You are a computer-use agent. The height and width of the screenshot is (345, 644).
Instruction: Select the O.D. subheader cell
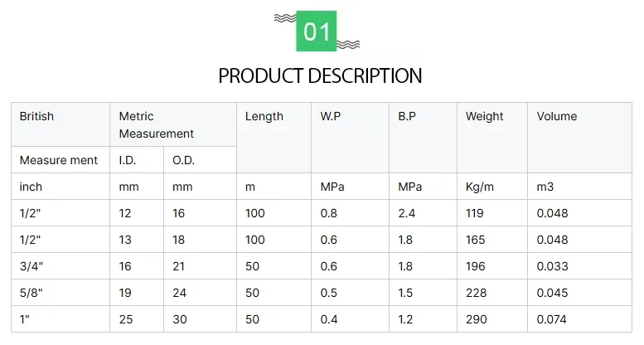coord(183,160)
